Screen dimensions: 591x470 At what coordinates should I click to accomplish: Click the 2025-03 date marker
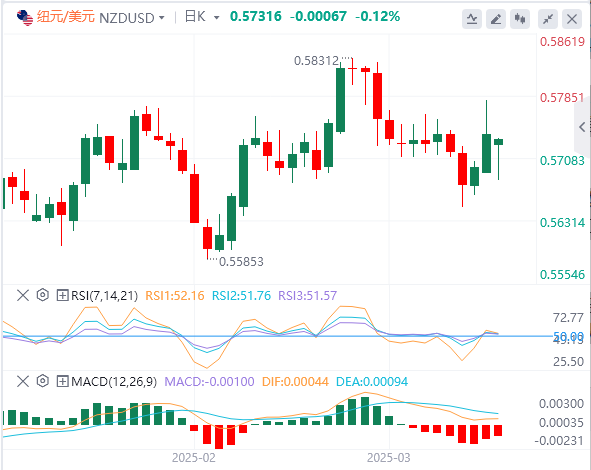tap(389, 458)
